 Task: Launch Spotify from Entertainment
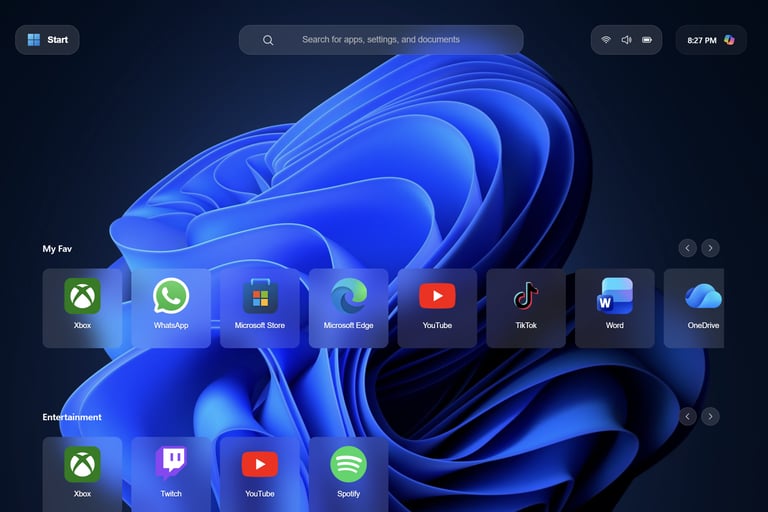point(348,474)
